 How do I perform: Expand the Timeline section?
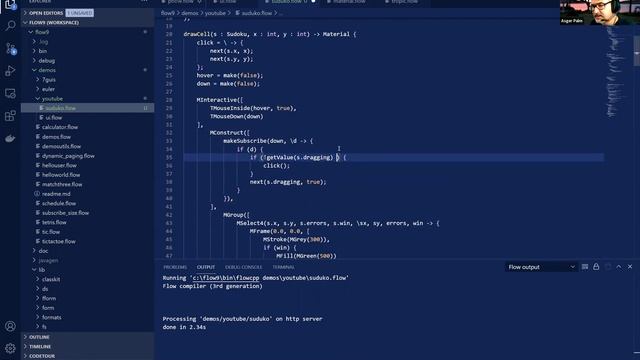[x=87, y=347]
